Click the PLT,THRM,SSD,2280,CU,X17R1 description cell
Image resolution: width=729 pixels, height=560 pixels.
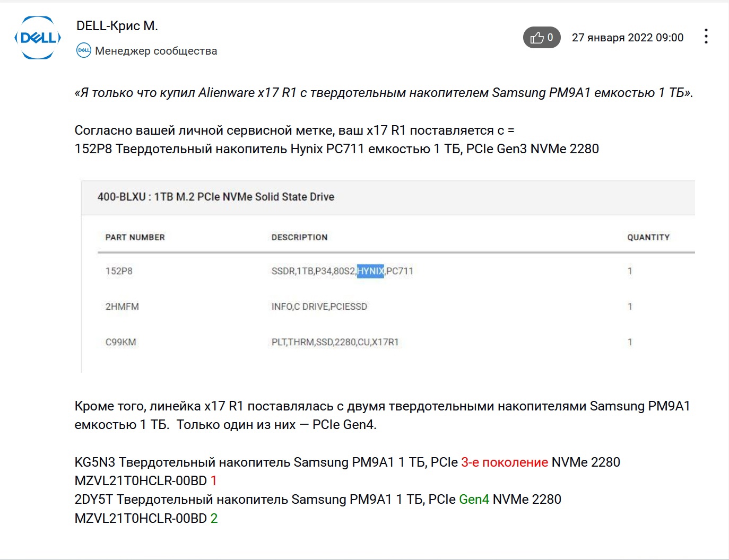pos(335,342)
